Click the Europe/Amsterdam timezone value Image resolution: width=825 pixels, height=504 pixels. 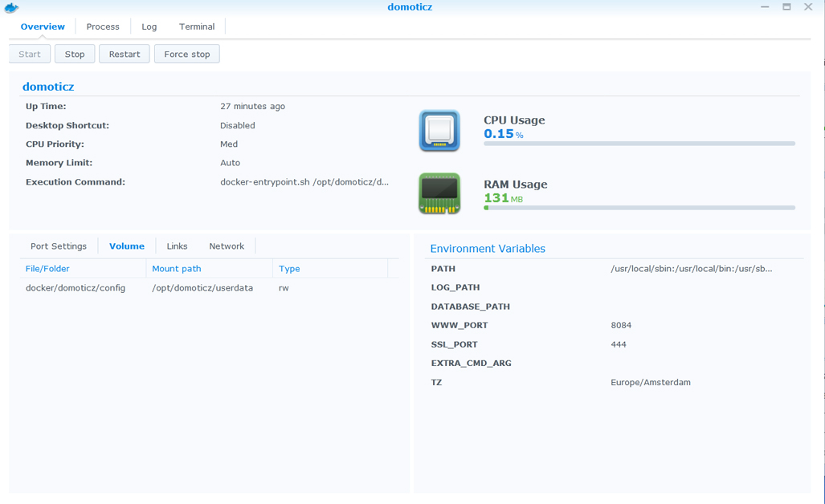tap(651, 382)
